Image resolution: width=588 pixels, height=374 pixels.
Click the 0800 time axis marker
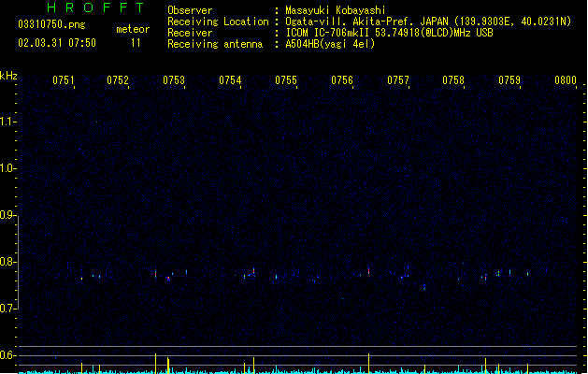566,80
